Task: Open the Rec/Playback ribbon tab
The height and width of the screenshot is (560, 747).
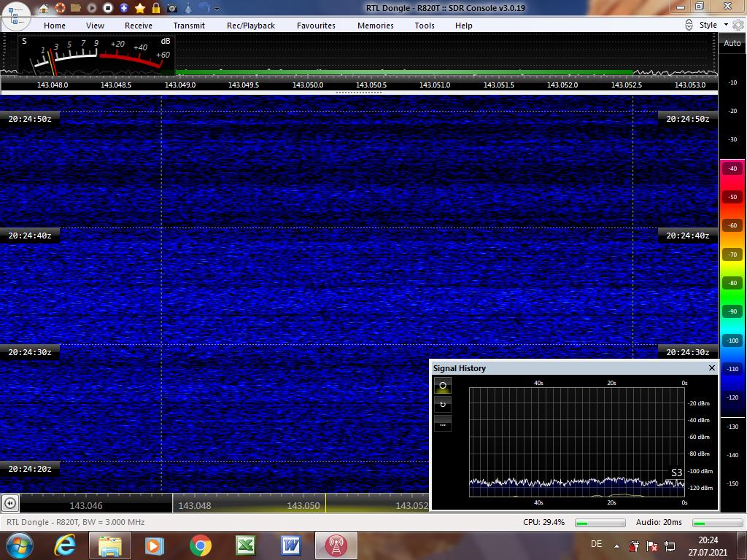Action: (251, 26)
